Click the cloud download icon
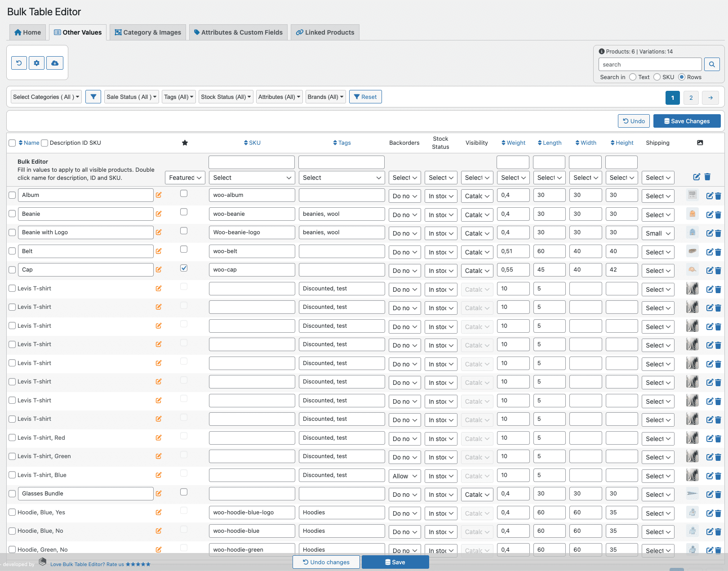This screenshot has height=571, width=728. coord(55,63)
